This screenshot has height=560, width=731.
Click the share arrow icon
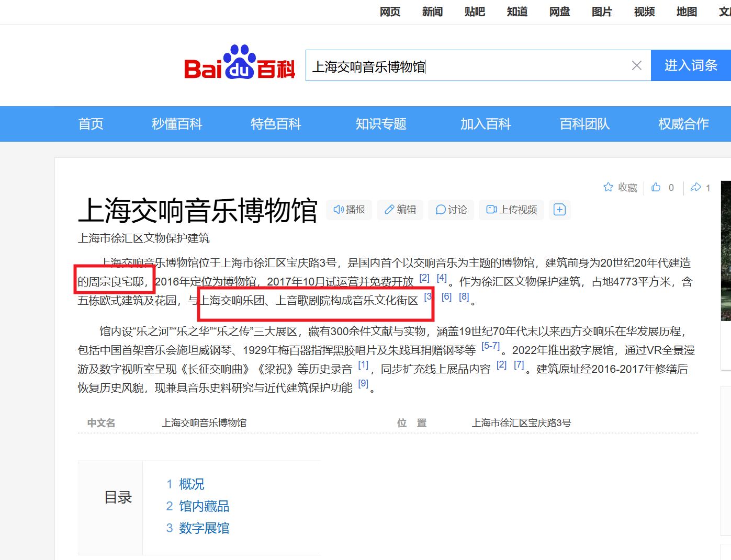[x=695, y=187]
